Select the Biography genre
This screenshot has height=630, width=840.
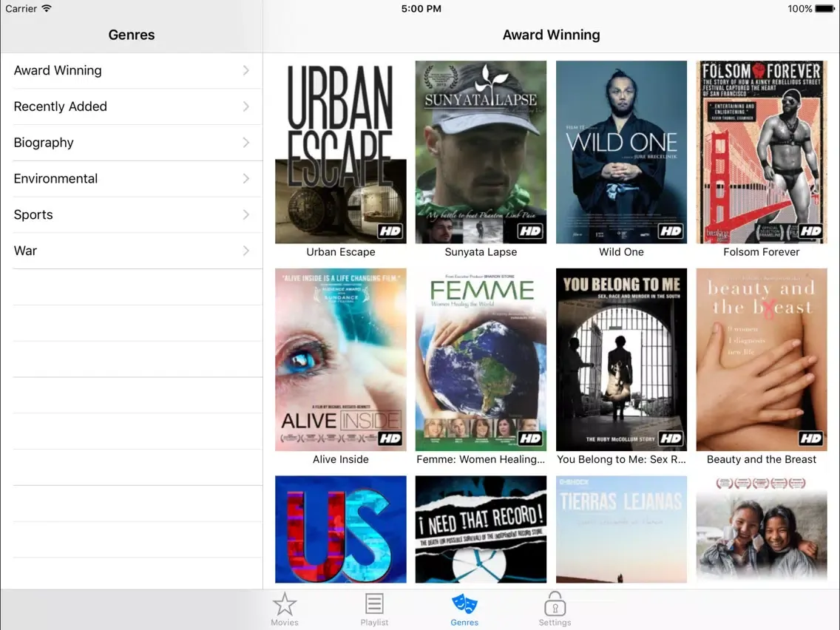pos(132,142)
